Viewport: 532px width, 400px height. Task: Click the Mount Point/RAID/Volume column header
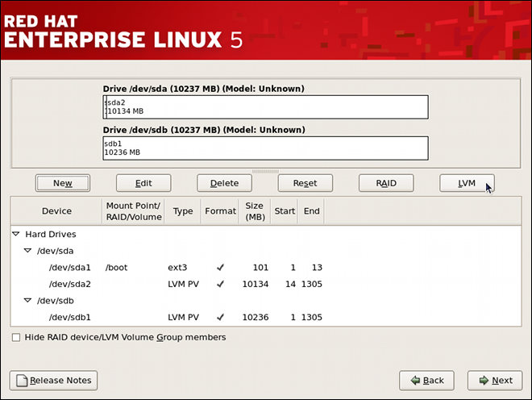tap(134, 211)
